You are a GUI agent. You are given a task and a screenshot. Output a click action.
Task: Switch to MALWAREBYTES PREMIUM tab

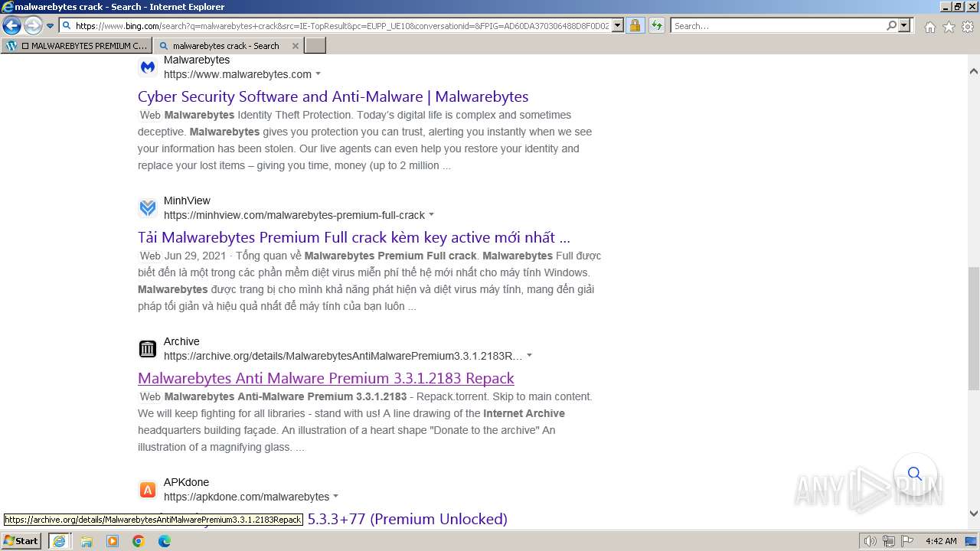(77, 46)
